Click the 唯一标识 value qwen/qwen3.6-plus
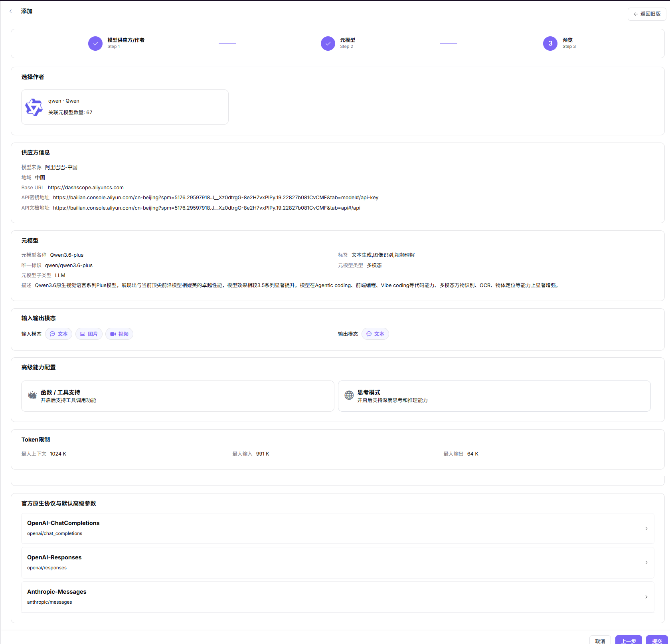The image size is (670, 644). (69, 266)
